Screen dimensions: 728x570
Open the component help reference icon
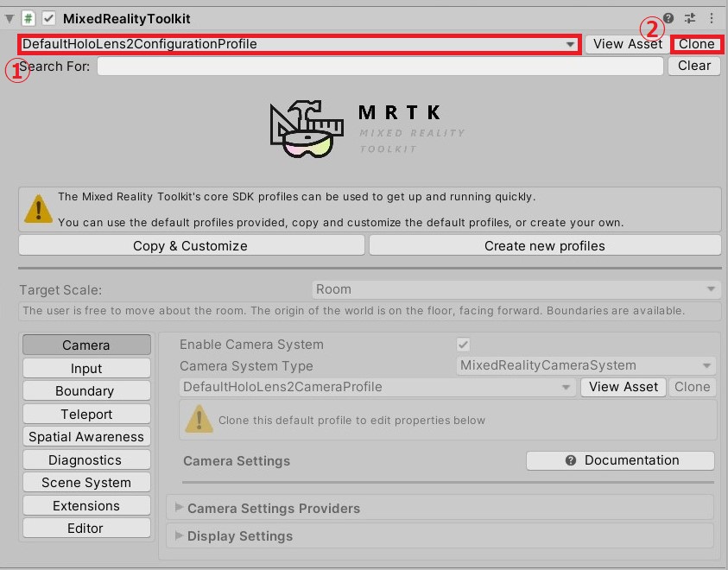(x=668, y=18)
